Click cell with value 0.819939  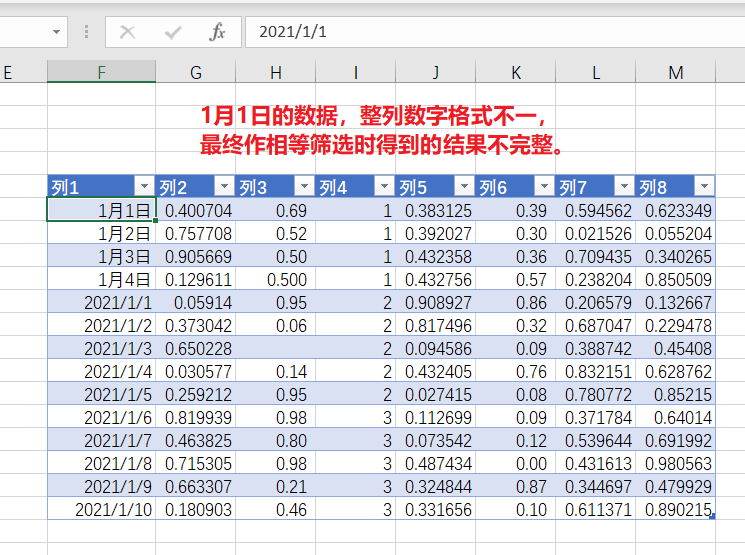tap(196, 417)
